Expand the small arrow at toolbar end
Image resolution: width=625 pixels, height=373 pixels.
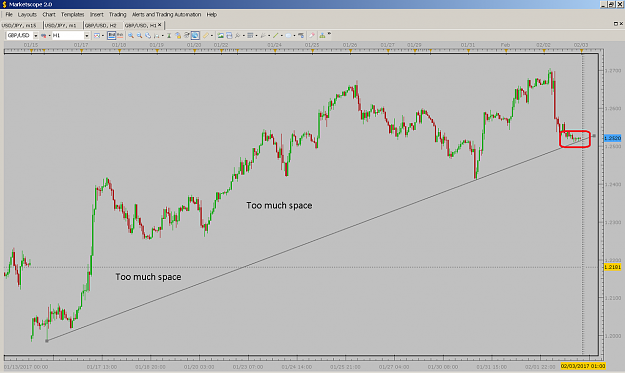[329, 33]
